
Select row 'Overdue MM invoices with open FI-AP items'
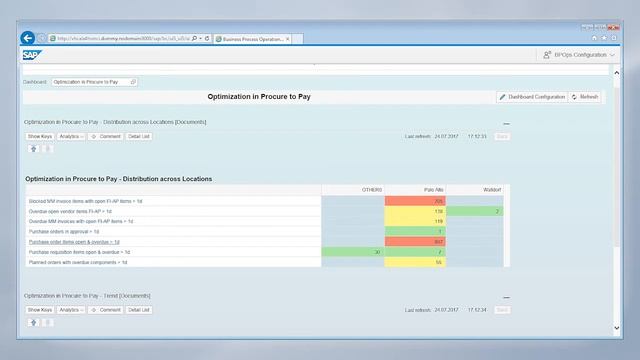coord(173,221)
